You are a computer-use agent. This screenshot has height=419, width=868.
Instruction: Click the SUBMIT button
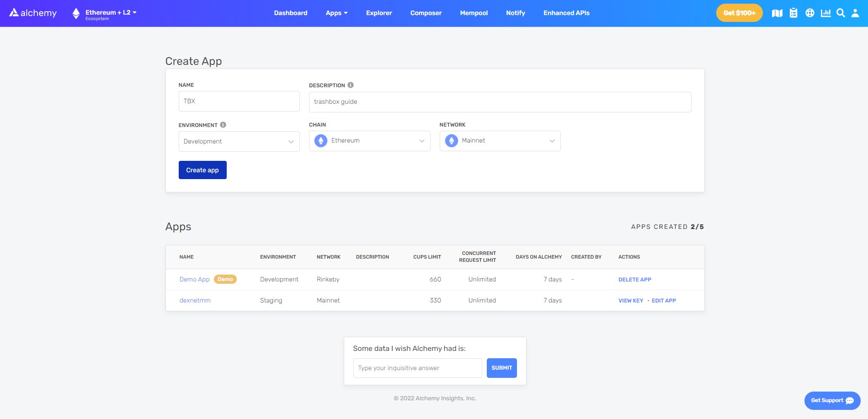(502, 368)
